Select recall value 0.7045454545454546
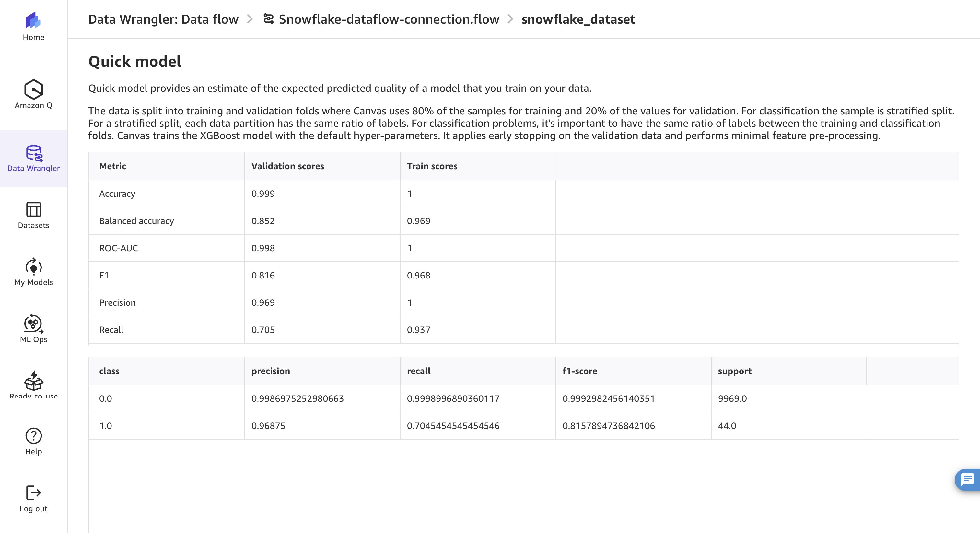Image resolution: width=980 pixels, height=533 pixels. (453, 426)
